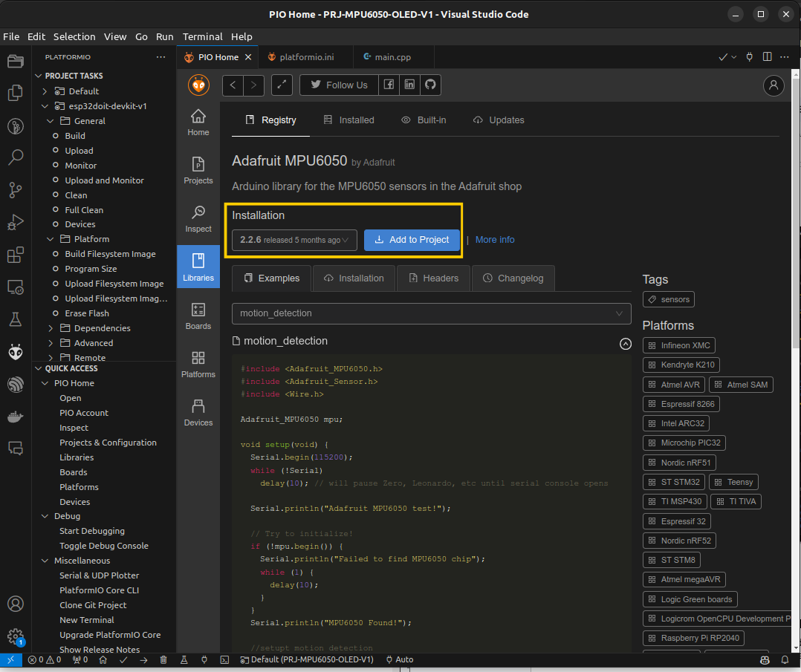Open the Docker whale view
The width and height of the screenshot is (801, 672).
16,417
